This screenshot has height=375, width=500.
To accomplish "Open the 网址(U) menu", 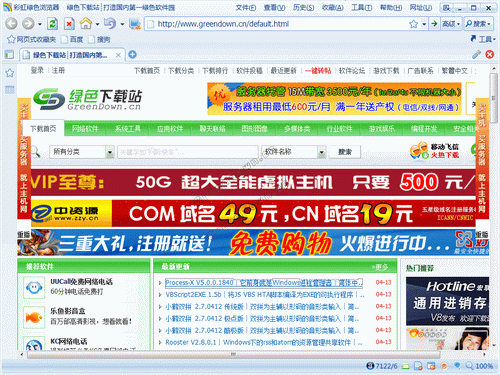I will [421, 7].
